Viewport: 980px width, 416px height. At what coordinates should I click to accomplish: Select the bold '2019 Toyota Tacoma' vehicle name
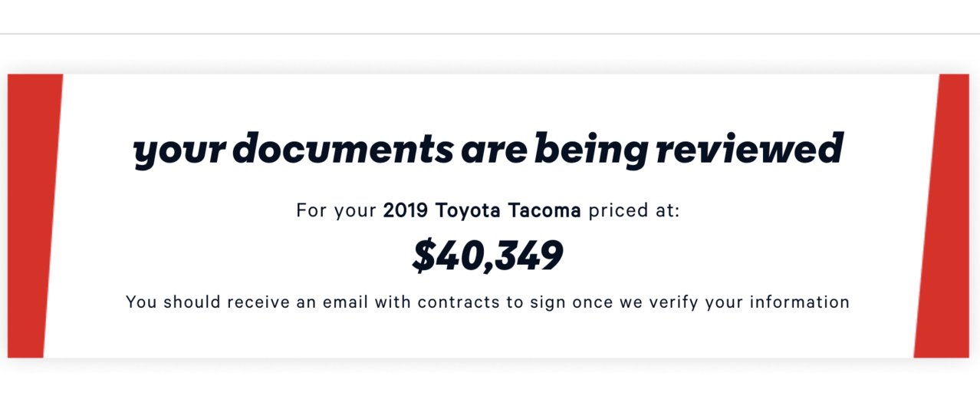tap(482, 210)
